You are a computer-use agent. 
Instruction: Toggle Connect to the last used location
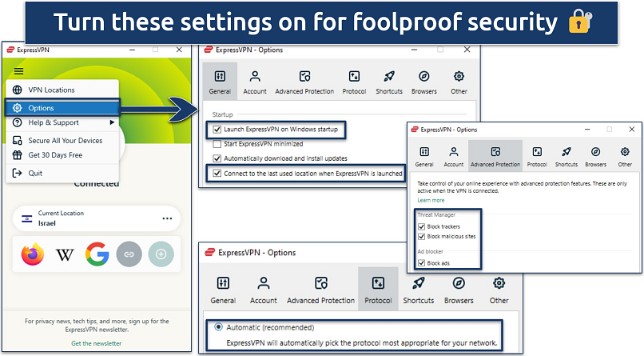(217, 174)
